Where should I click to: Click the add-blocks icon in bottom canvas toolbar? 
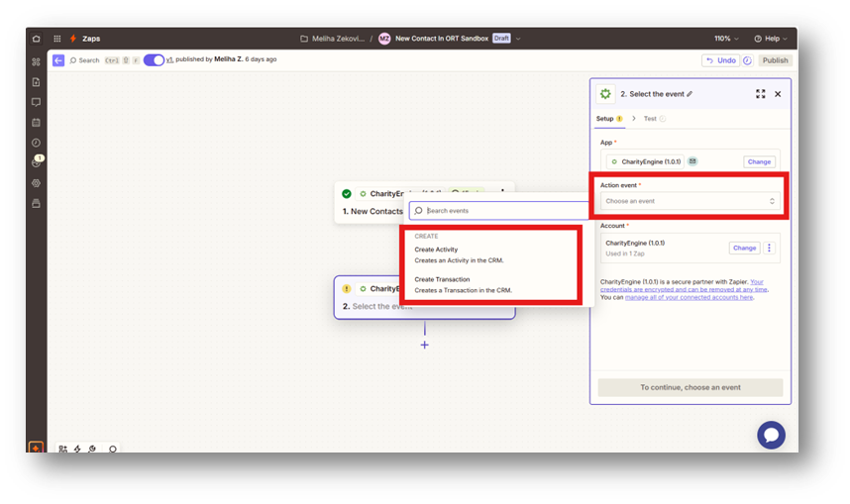(x=62, y=449)
